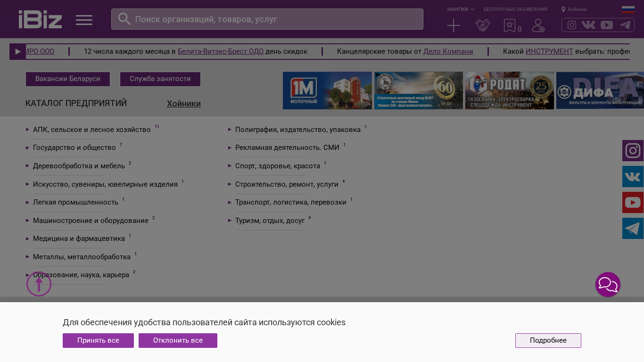Click the scroll-to-top arrow button
Screen dimensions: 644x362
pos(39,284)
